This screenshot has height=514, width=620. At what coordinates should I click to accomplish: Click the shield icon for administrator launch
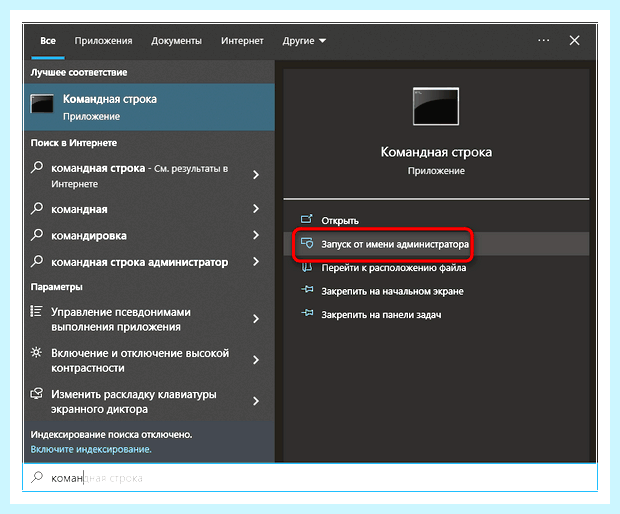307,243
